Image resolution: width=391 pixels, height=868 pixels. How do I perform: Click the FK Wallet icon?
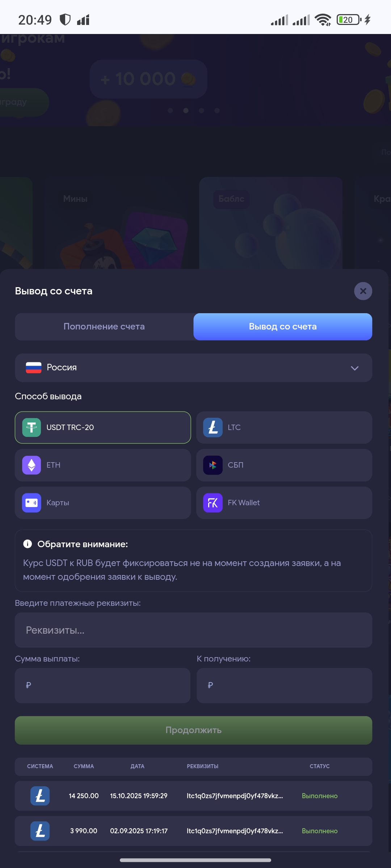pyautogui.click(x=213, y=503)
